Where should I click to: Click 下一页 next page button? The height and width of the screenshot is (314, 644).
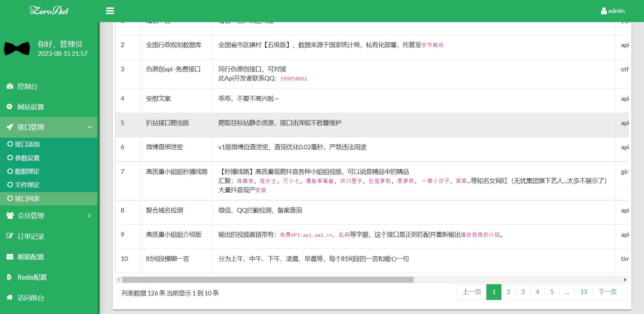click(607, 292)
